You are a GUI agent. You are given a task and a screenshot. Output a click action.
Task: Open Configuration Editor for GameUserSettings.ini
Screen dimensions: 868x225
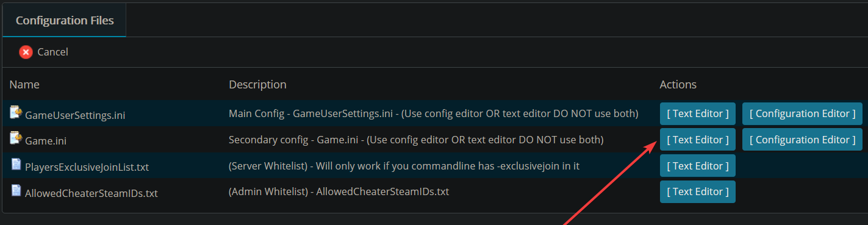802,113
